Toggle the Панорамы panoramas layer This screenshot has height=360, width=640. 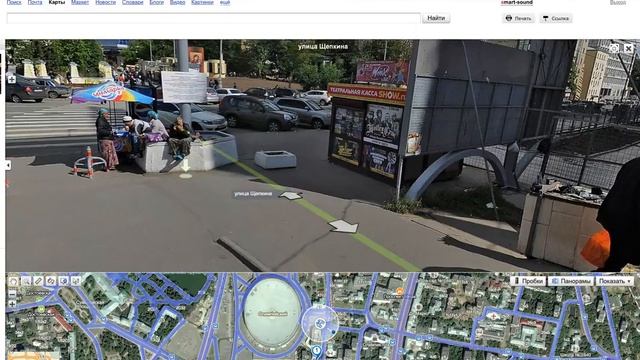[x=571, y=281]
